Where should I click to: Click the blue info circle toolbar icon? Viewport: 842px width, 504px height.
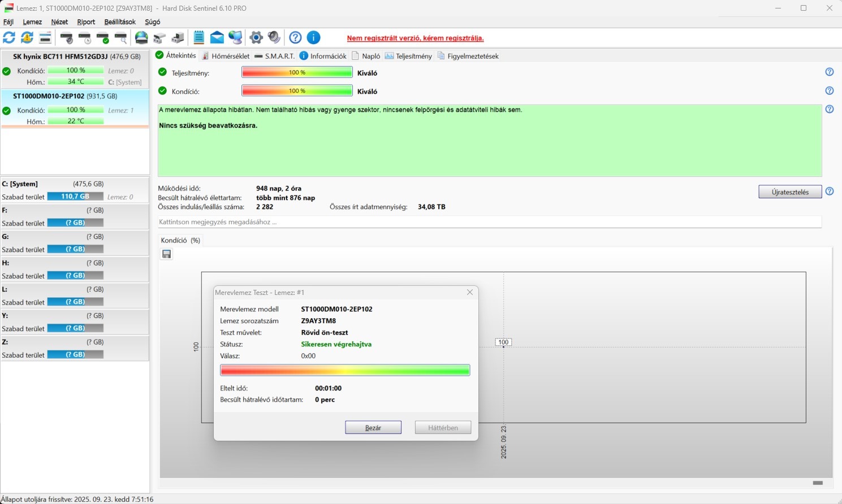(x=313, y=38)
